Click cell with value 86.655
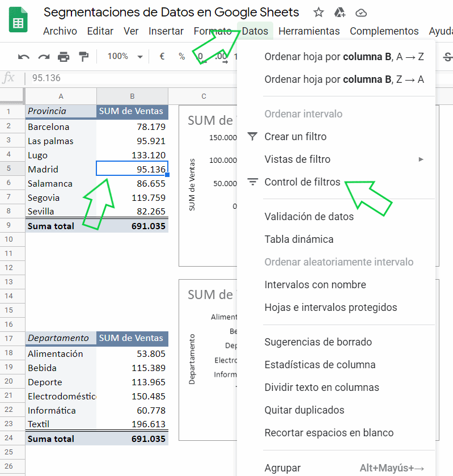The width and height of the screenshot is (453, 476). click(132, 183)
